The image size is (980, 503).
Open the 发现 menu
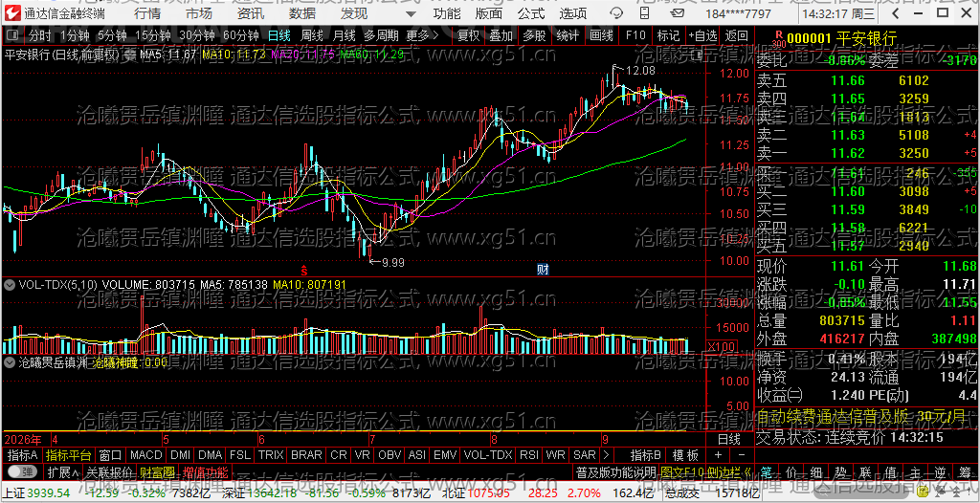coord(354,13)
